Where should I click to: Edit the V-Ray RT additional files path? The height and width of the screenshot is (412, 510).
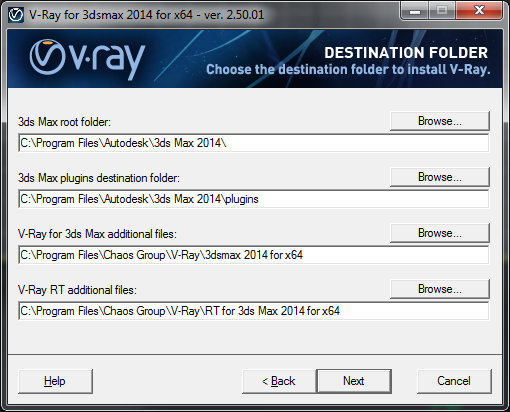(254, 311)
